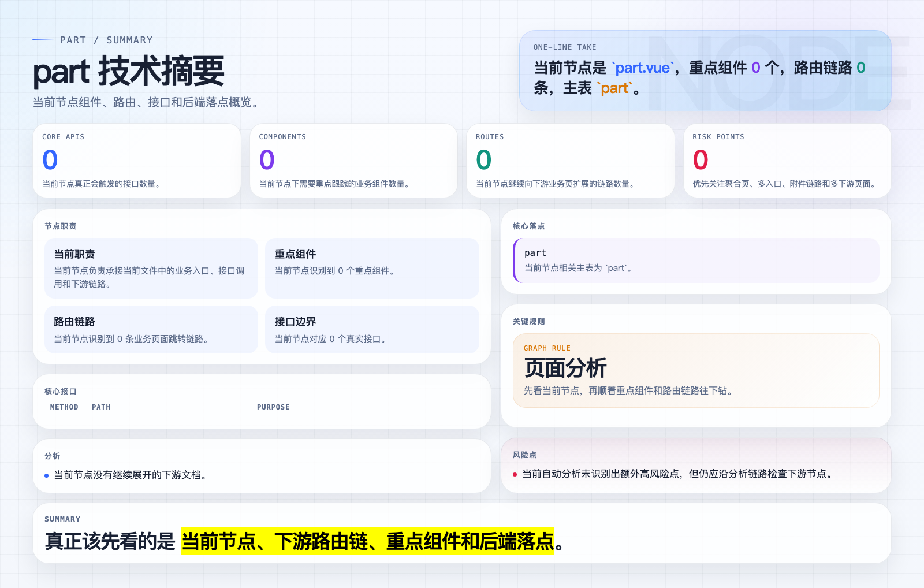Click the blue 0 under CORE APIS

pyautogui.click(x=50, y=160)
